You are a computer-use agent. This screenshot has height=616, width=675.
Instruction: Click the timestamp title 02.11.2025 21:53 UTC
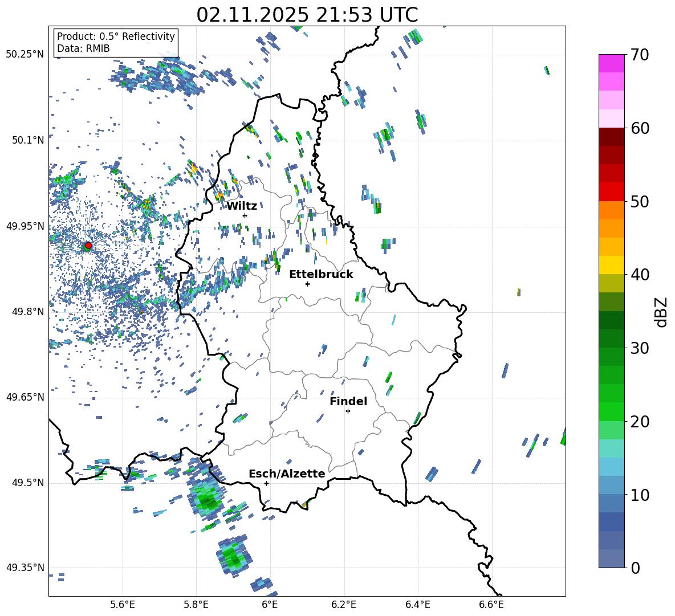(307, 14)
